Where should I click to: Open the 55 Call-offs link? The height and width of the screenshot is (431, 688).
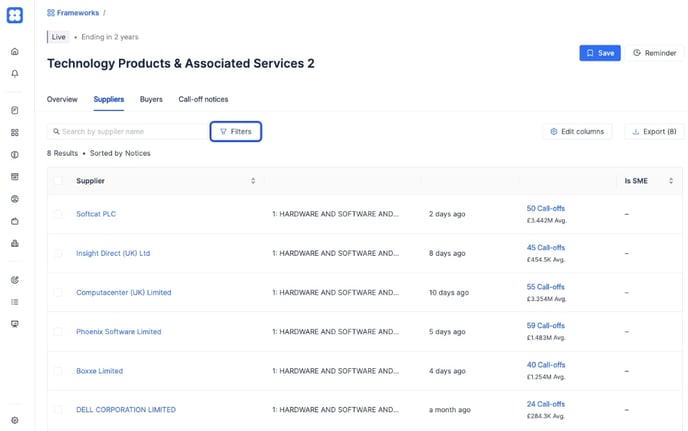pyautogui.click(x=546, y=287)
